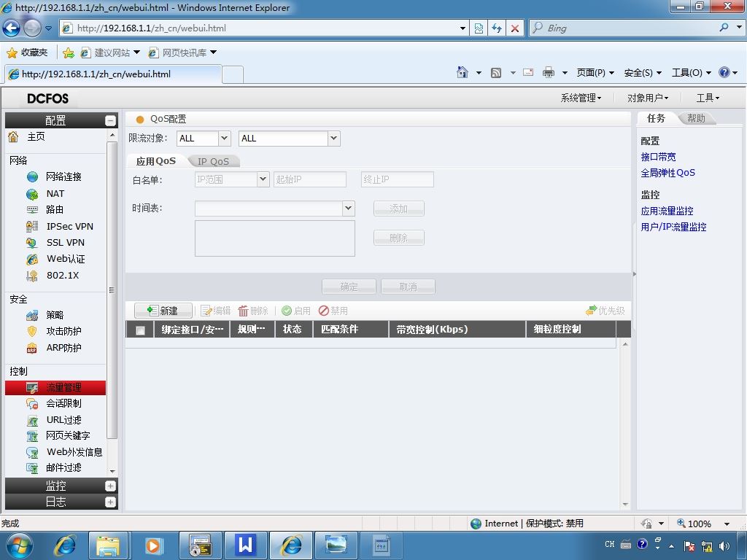Open the IE 安全(S) menu
Image resolution: width=747 pixels, height=560 pixels.
(x=643, y=73)
